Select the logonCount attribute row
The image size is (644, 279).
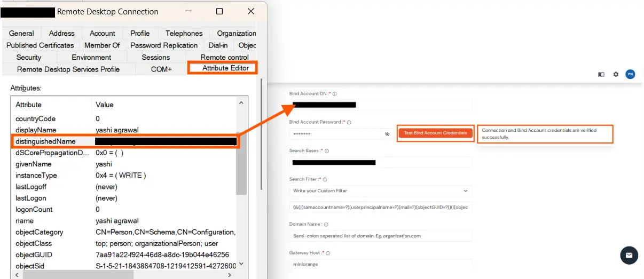tap(124, 210)
